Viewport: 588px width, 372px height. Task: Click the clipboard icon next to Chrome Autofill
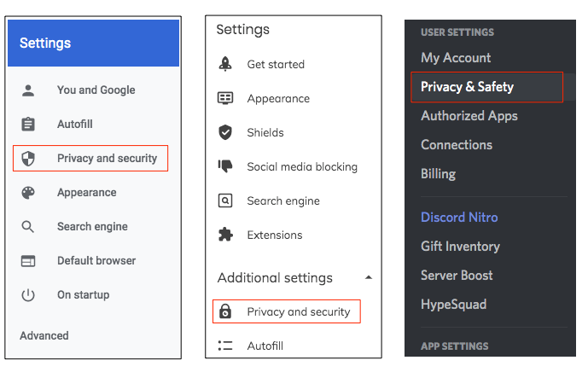pyautogui.click(x=28, y=124)
